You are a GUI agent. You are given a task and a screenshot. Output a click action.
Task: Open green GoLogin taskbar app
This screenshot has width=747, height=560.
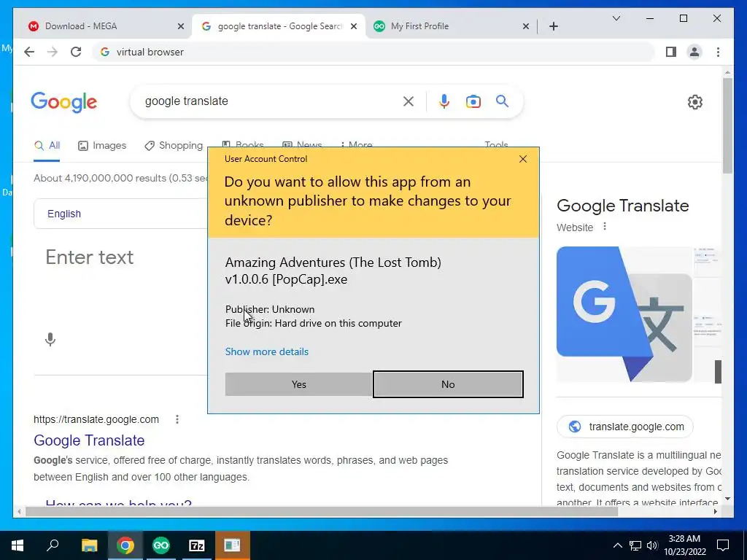tap(161, 545)
